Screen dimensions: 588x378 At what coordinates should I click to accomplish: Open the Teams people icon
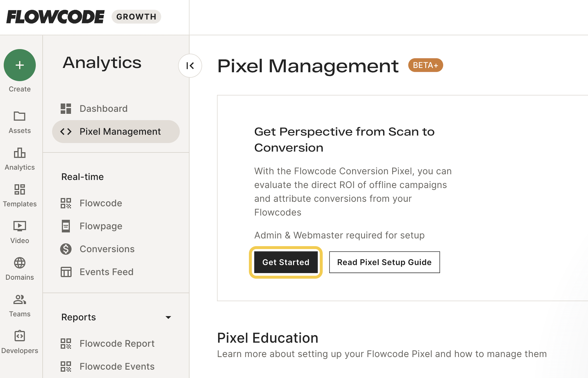point(20,299)
